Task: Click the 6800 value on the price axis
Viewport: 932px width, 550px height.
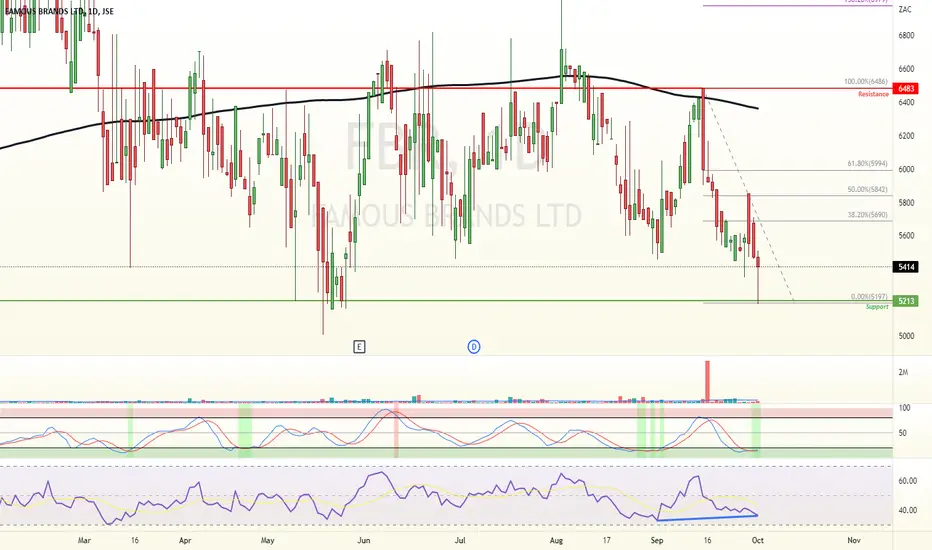Action: pos(906,36)
